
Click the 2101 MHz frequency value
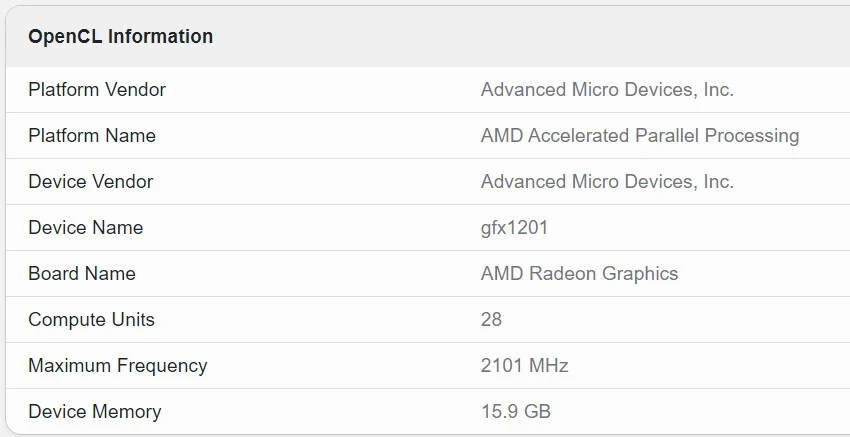coord(524,366)
